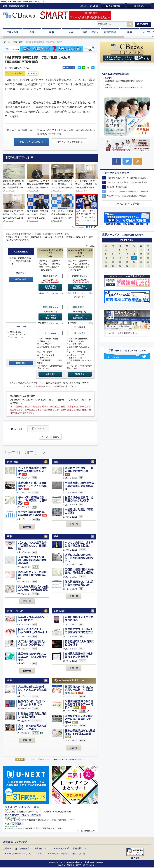Share the article via the green LINE icon

(84, 68)
